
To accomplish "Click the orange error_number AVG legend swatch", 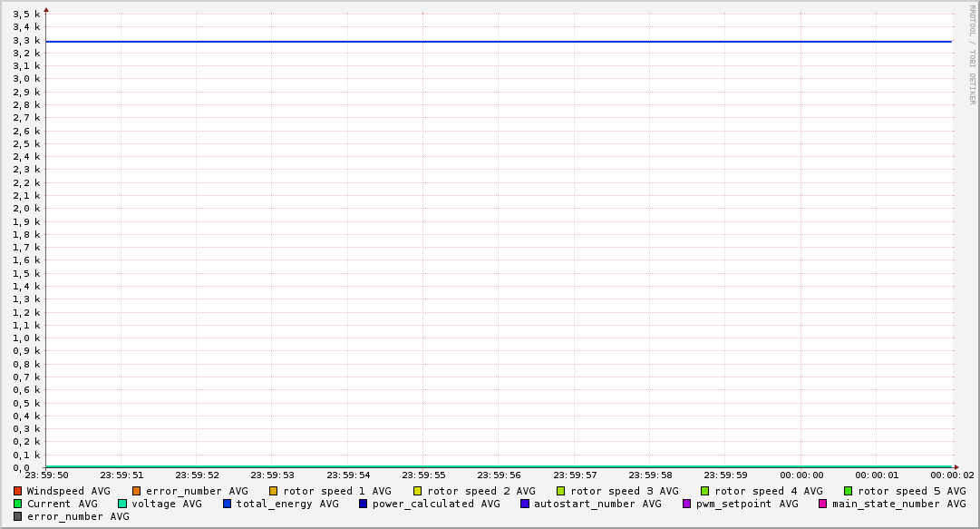I will pos(136,491).
